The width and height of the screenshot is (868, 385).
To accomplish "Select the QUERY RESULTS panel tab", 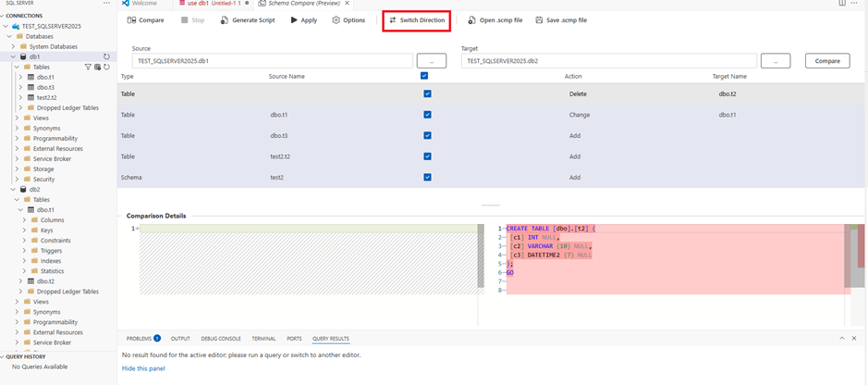I will pos(331,338).
